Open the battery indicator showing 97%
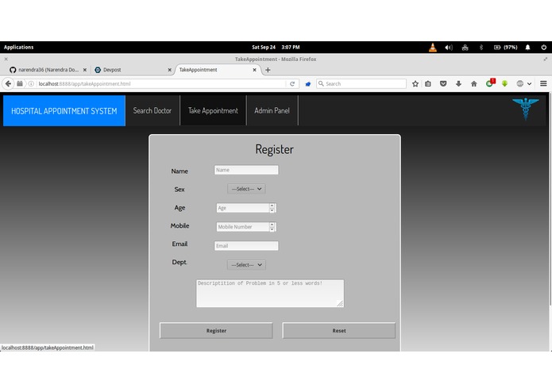552x392 pixels. pyautogui.click(x=505, y=47)
